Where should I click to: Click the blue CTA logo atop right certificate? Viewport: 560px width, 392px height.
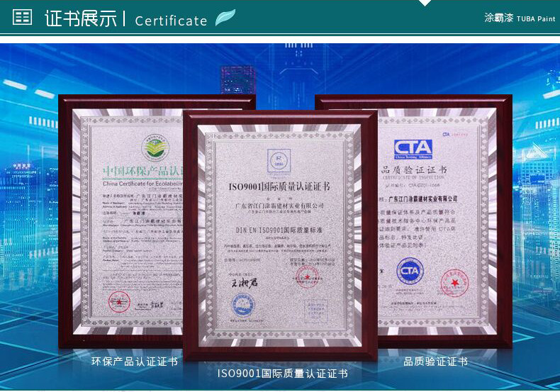tap(413, 148)
